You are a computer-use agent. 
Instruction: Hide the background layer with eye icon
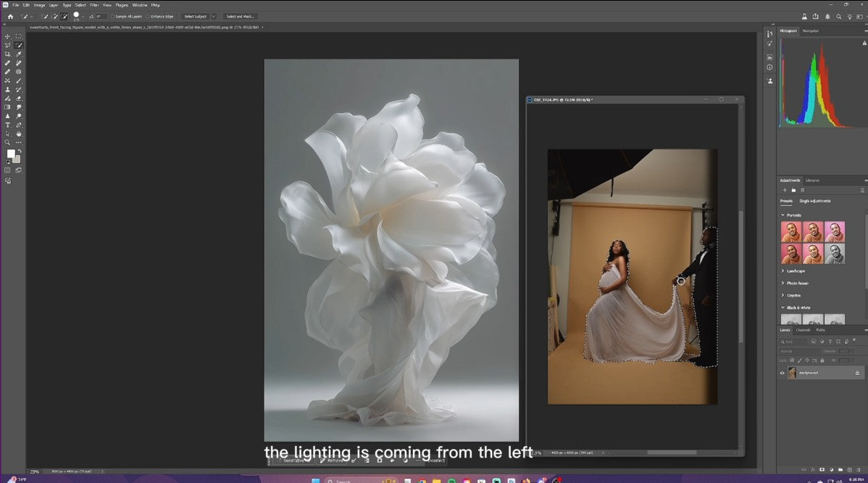click(782, 373)
